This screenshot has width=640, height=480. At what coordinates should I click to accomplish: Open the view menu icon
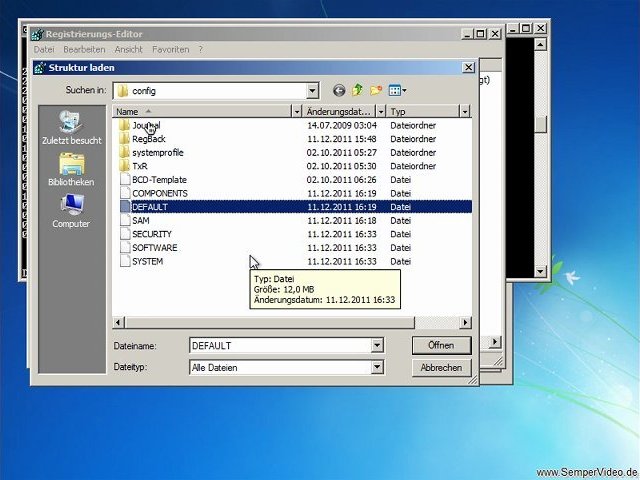(x=397, y=91)
